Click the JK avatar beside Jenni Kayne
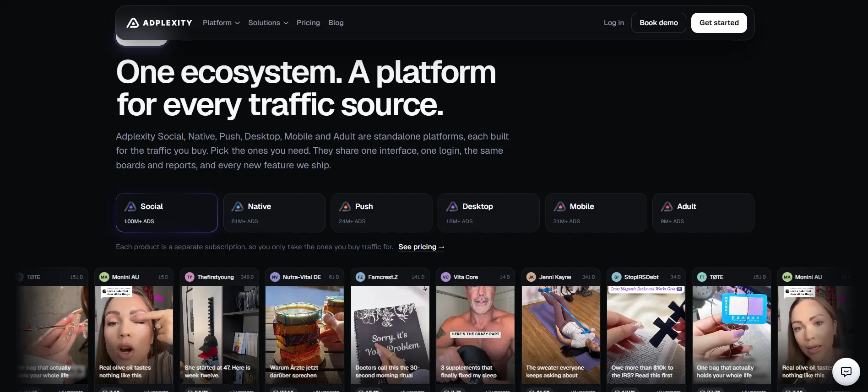Screen dimensions: 868x392 point(531,277)
